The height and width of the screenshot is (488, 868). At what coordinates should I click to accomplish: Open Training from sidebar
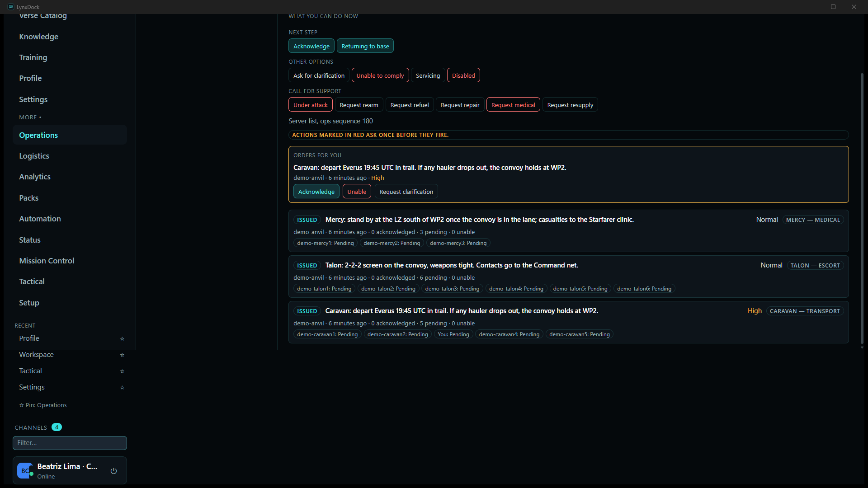point(70,57)
